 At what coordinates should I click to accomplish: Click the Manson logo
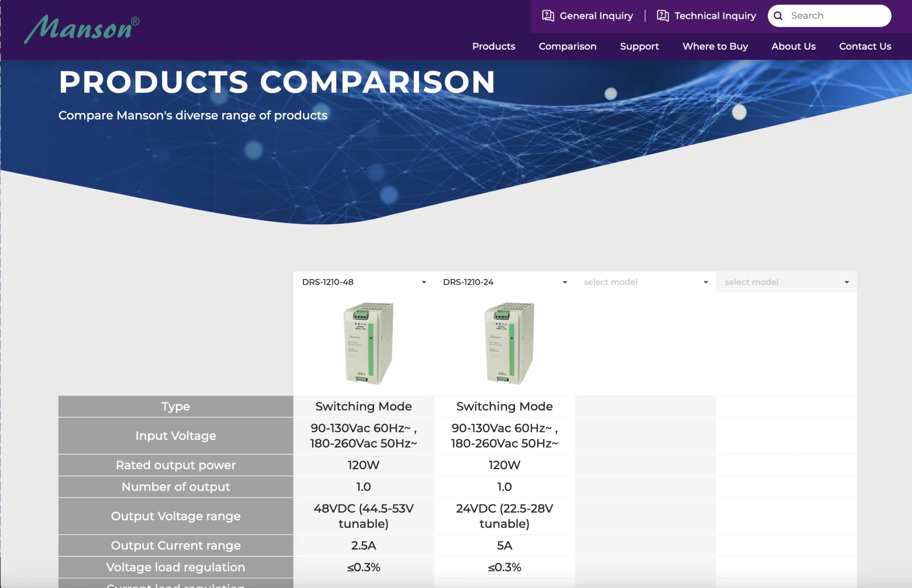[x=81, y=29]
